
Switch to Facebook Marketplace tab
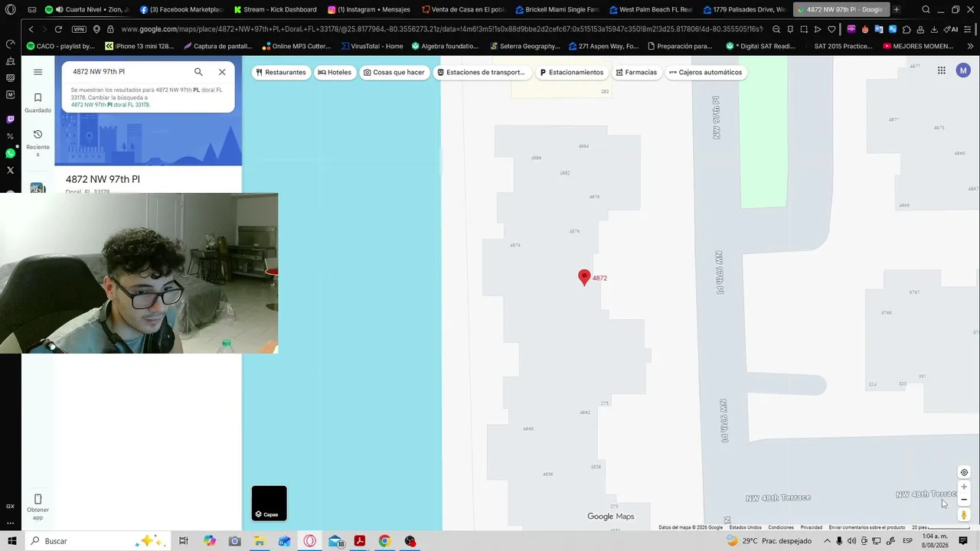tap(181, 10)
